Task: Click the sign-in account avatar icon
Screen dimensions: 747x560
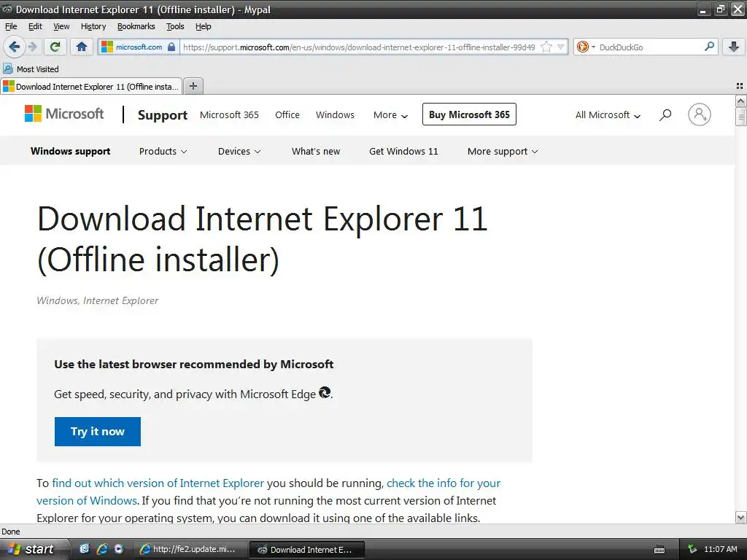Action: (x=700, y=114)
